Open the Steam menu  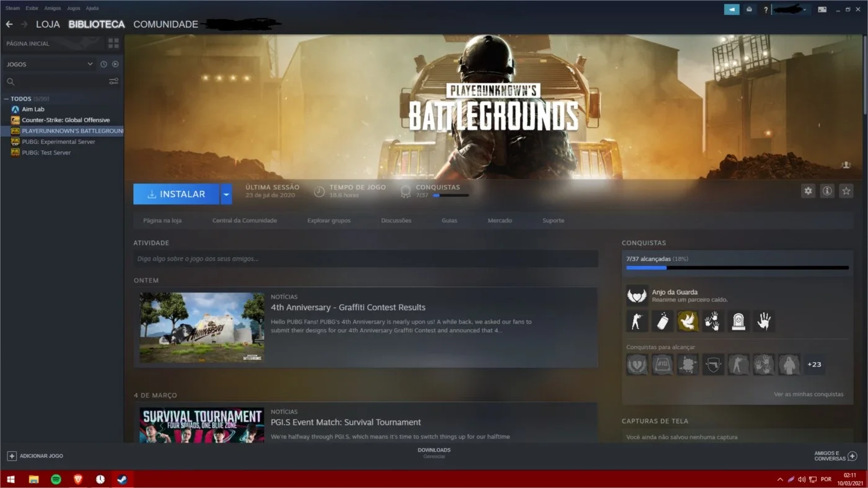tap(12, 8)
